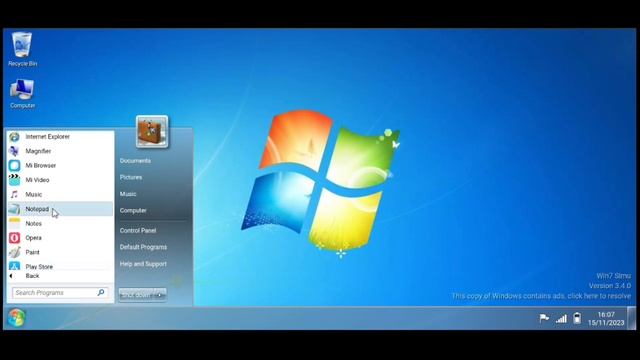Screen dimensions: 640x360
Task: Launch Magnifier from the Start menu
Action: (x=60, y=151)
